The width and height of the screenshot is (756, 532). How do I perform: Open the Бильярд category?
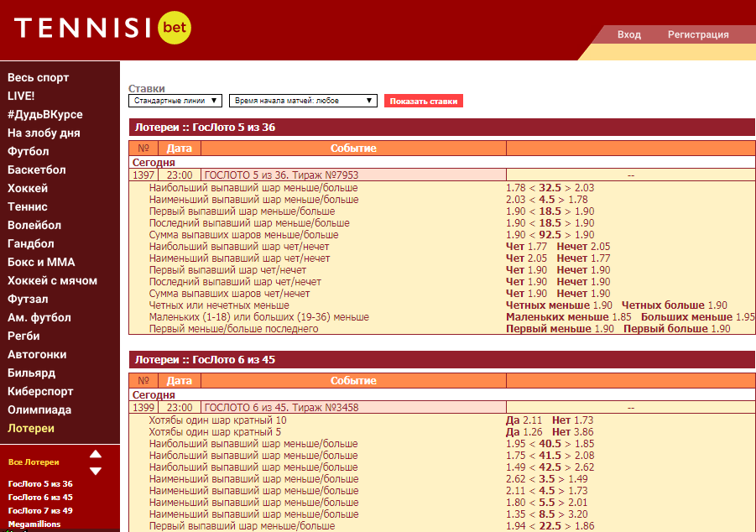(x=31, y=373)
